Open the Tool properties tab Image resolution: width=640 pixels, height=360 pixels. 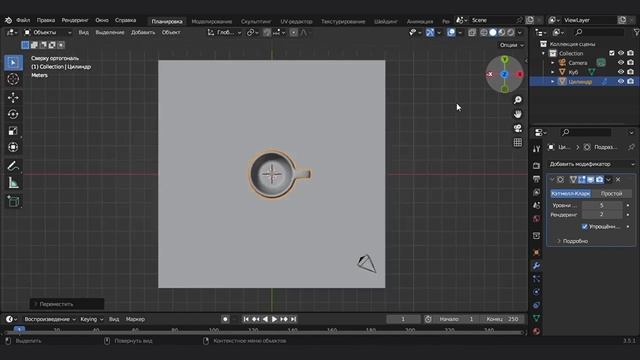[536, 149]
